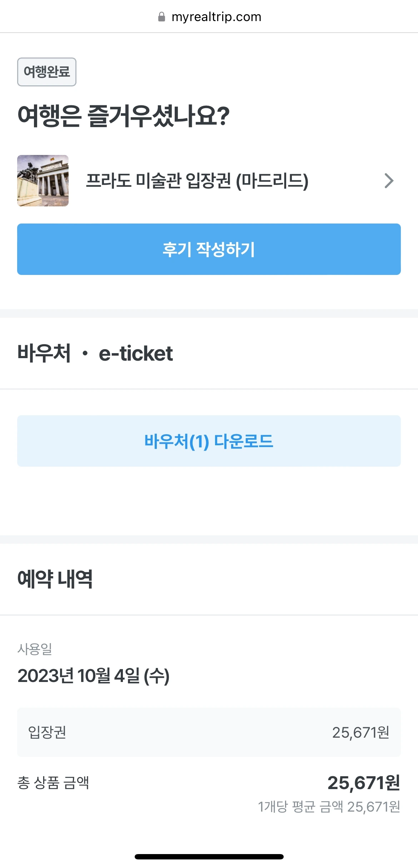Tap the 입장권 line item label

click(47, 732)
